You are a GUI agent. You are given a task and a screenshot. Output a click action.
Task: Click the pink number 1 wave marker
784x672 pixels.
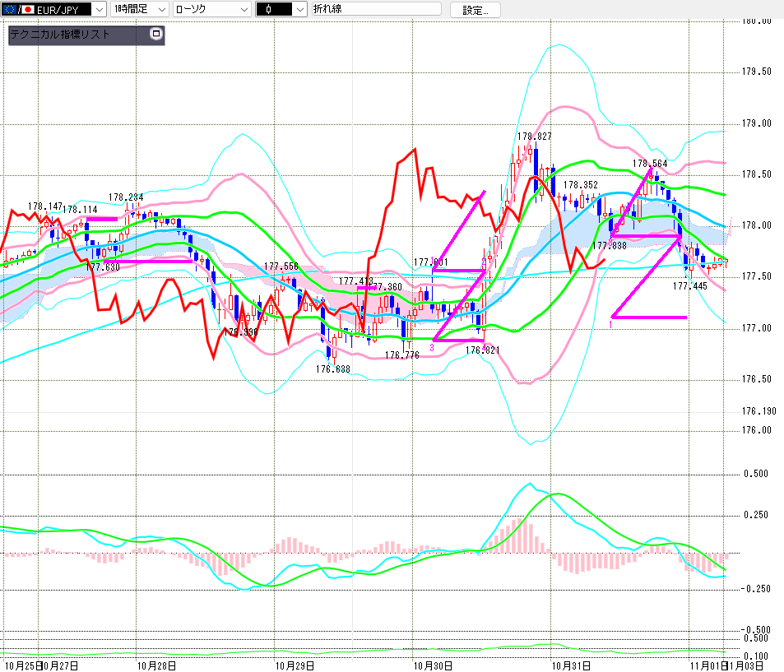click(x=610, y=325)
